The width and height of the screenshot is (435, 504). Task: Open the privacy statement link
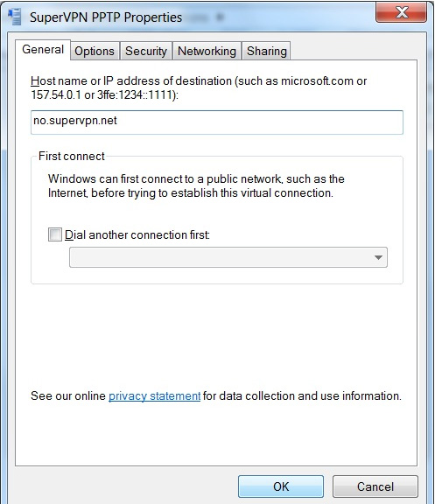[x=155, y=395]
